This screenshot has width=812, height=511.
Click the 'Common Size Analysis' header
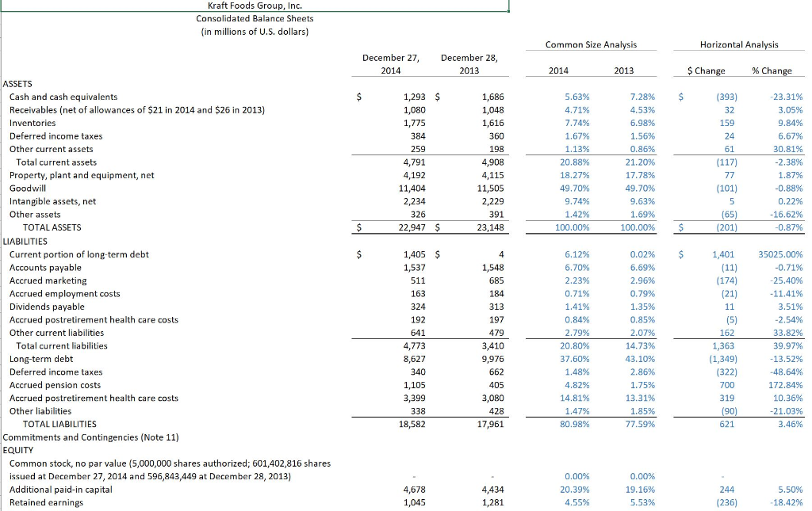(x=591, y=44)
